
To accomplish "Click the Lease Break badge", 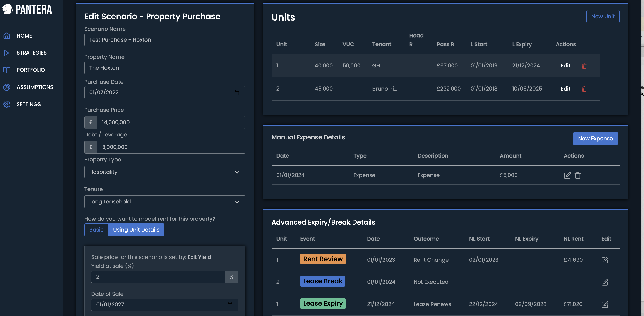I will coord(322,281).
